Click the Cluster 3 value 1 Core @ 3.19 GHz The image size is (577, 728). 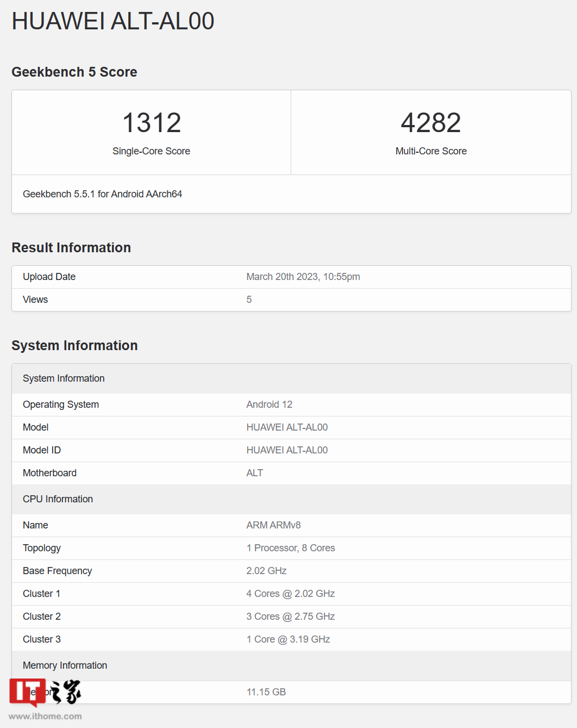point(288,639)
